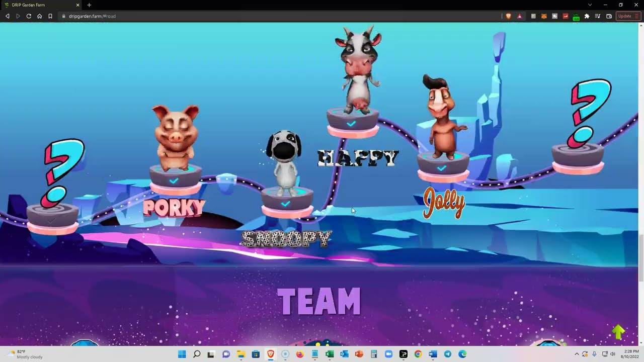Open Excel from the taskbar
Viewport: 644px width, 362px height.
click(x=330, y=354)
